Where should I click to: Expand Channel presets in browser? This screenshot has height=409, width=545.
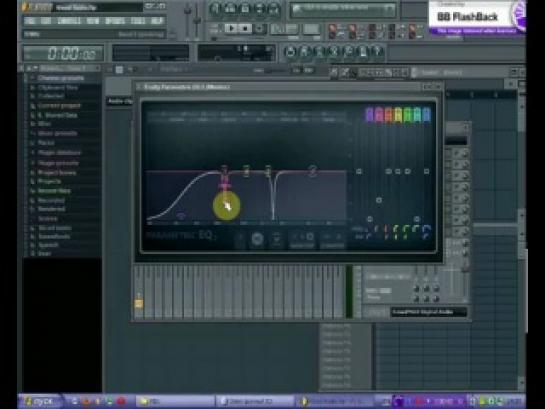tap(61, 78)
